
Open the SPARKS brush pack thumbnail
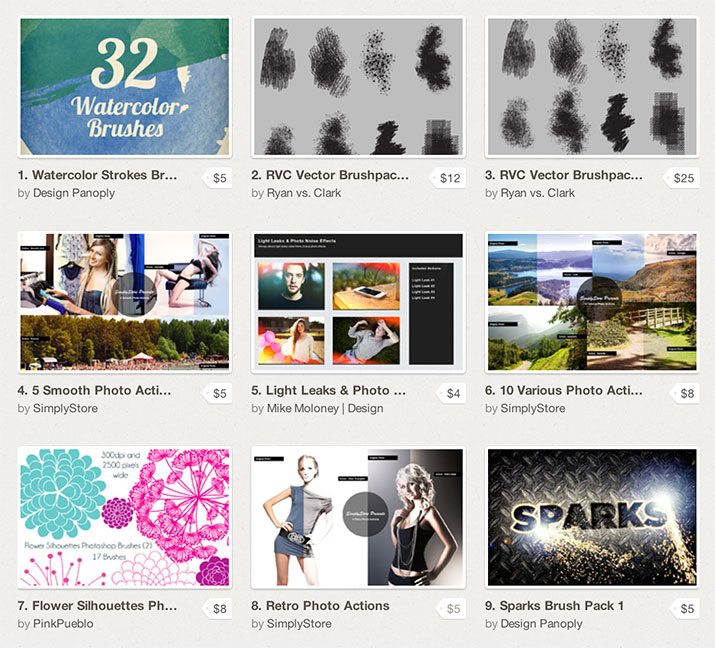pyautogui.click(x=592, y=517)
